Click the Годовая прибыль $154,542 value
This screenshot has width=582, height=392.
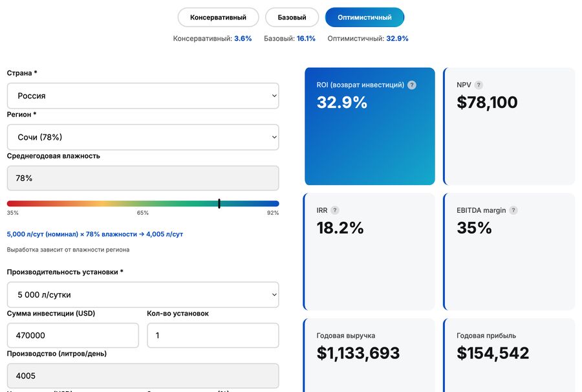[493, 353]
